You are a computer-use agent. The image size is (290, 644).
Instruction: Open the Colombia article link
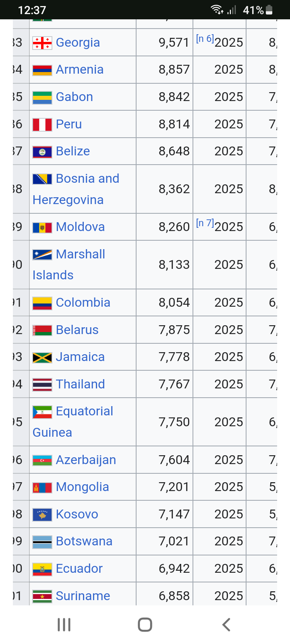click(x=83, y=303)
